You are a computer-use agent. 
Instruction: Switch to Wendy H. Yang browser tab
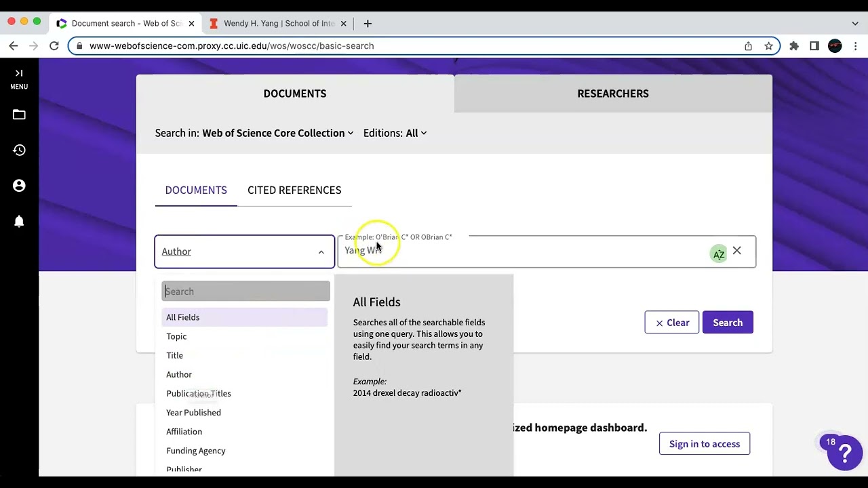pos(279,24)
